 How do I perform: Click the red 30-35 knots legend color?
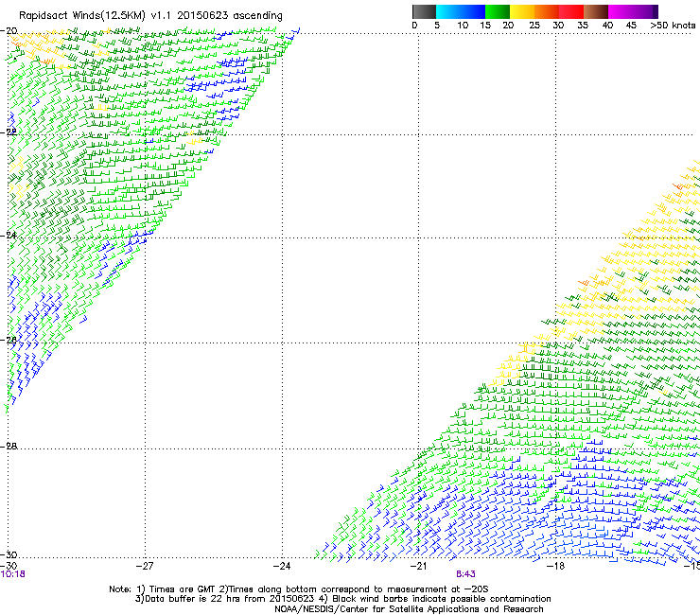(x=571, y=11)
